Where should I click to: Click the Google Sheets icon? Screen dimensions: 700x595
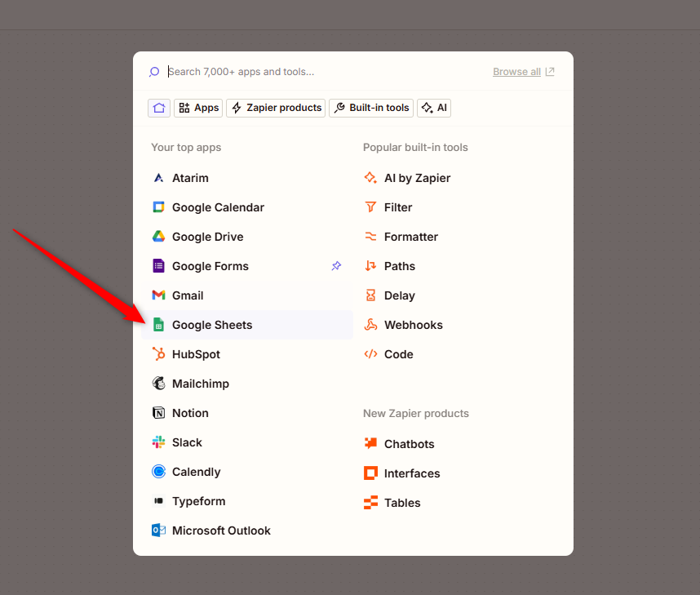[158, 325]
